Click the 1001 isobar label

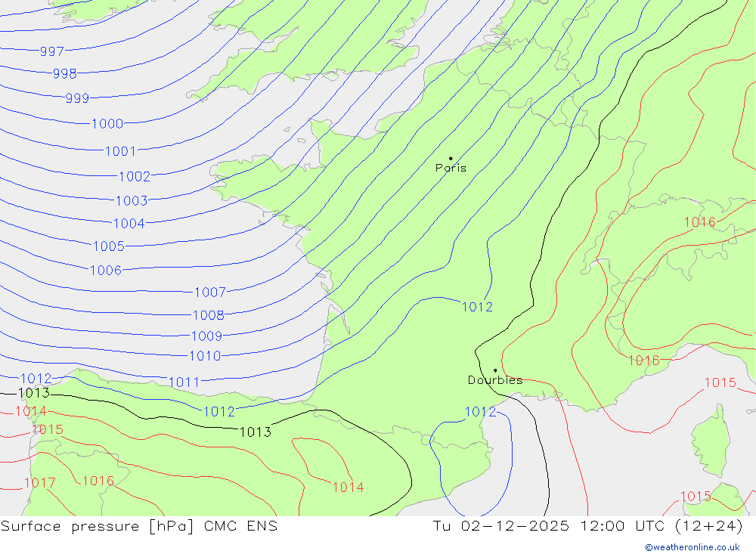120,151
